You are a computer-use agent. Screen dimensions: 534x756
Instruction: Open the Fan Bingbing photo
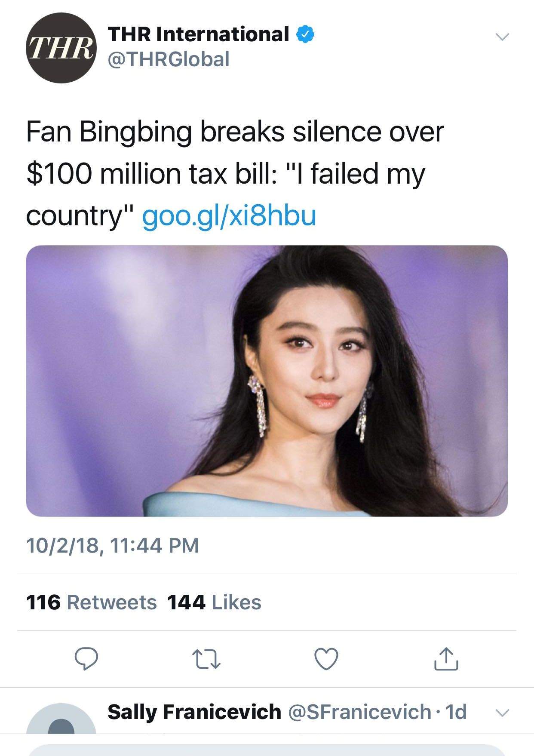pyautogui.click(x=267, y=381)
